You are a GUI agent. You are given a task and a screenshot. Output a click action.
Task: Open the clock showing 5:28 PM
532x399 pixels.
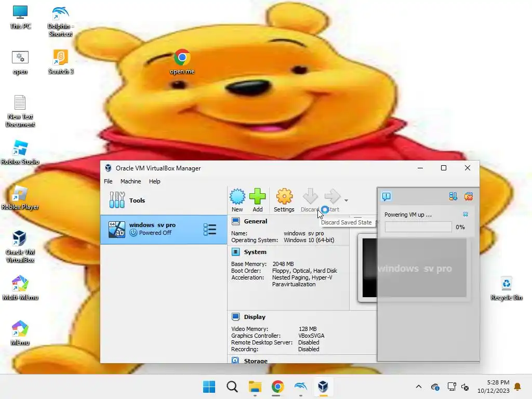click(x=494, y=387)
